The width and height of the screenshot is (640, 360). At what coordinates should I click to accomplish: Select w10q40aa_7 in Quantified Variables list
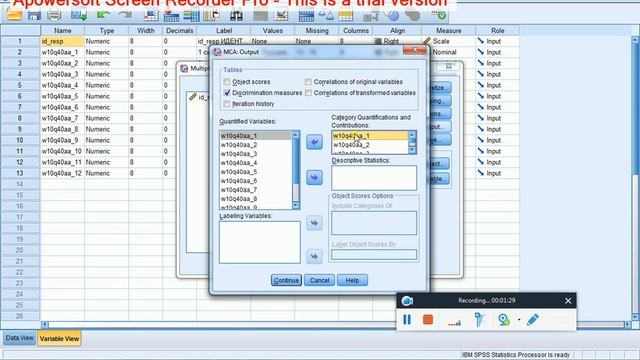point(256,190)
